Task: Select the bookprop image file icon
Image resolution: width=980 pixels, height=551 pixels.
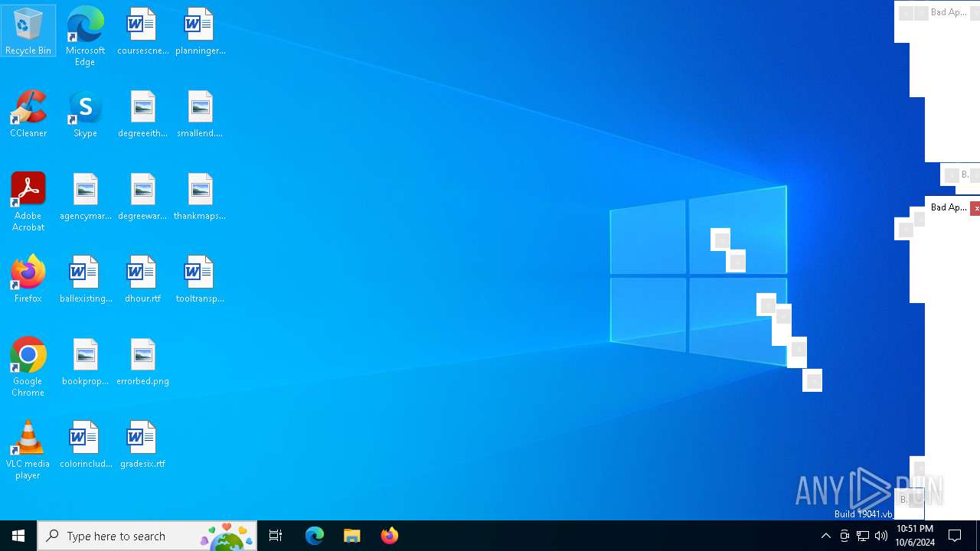Action: pyautogui.click(x=85, y=361)
